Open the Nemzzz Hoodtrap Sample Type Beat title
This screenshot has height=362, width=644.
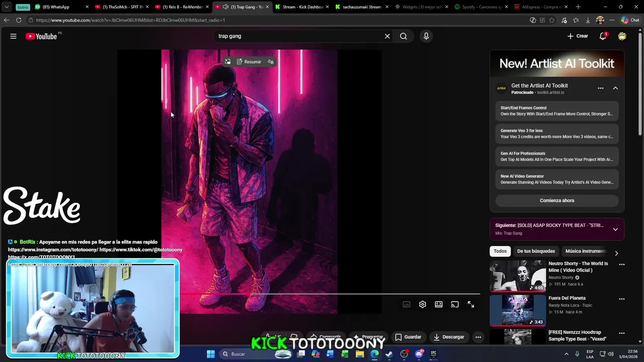click(x=577, y=335)
